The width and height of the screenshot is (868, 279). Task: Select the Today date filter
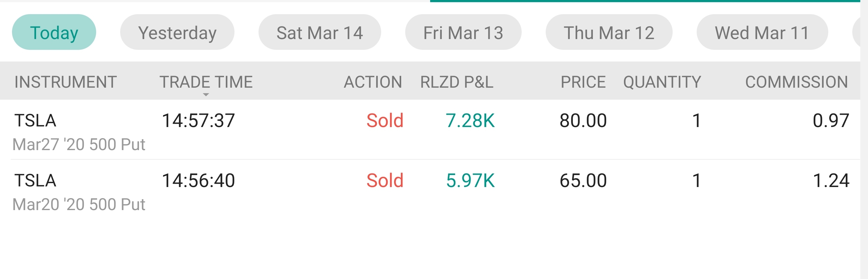(54, 33)
